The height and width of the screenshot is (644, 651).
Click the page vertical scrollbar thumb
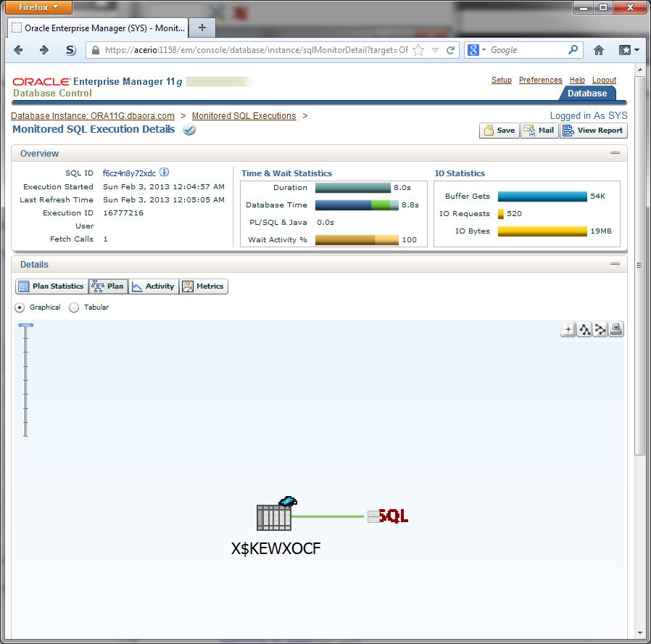[x=640, y=265]
